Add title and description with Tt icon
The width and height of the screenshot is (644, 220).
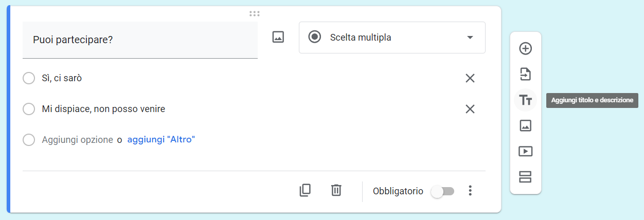tap(525, 100)
